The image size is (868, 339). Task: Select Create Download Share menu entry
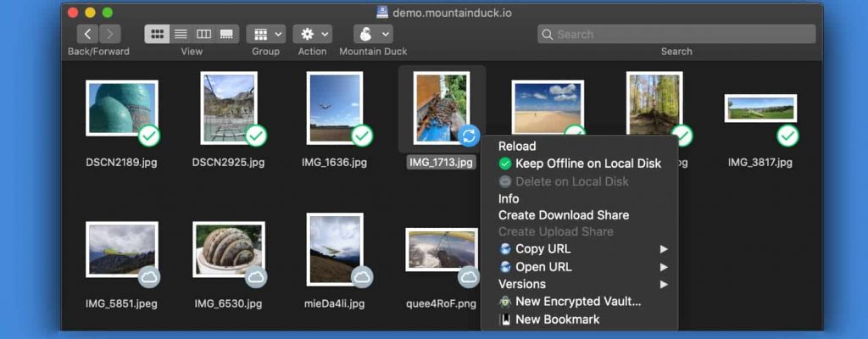point(563,215)
